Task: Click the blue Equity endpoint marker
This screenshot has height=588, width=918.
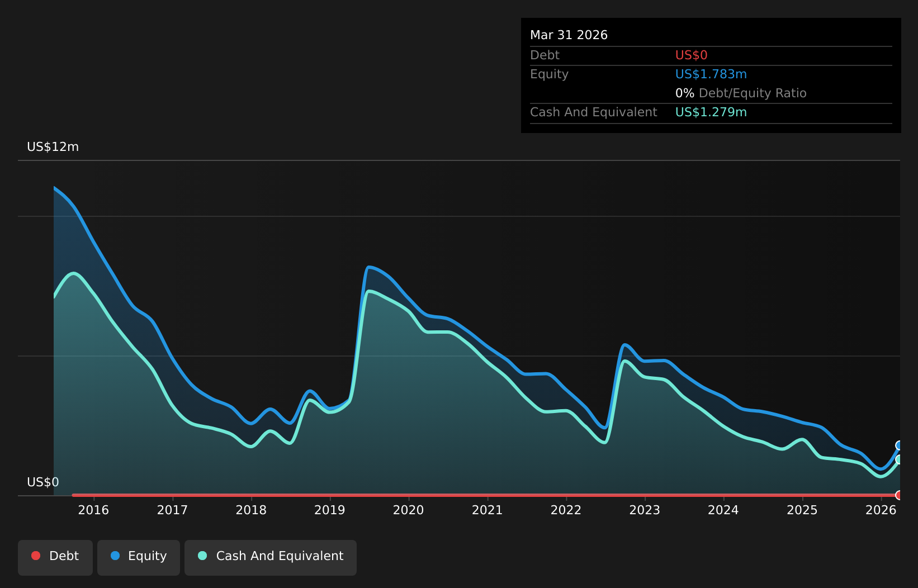Action: pyautogui.click(x=899, y=445)
